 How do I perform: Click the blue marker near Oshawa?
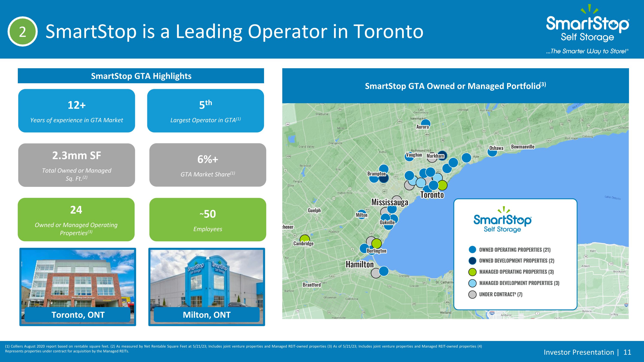[x=492, y=152]
